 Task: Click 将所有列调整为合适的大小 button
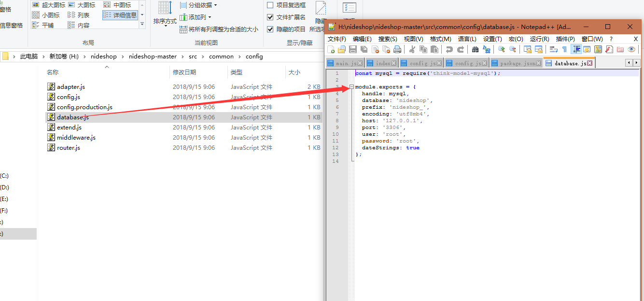[x=219, y=29]
